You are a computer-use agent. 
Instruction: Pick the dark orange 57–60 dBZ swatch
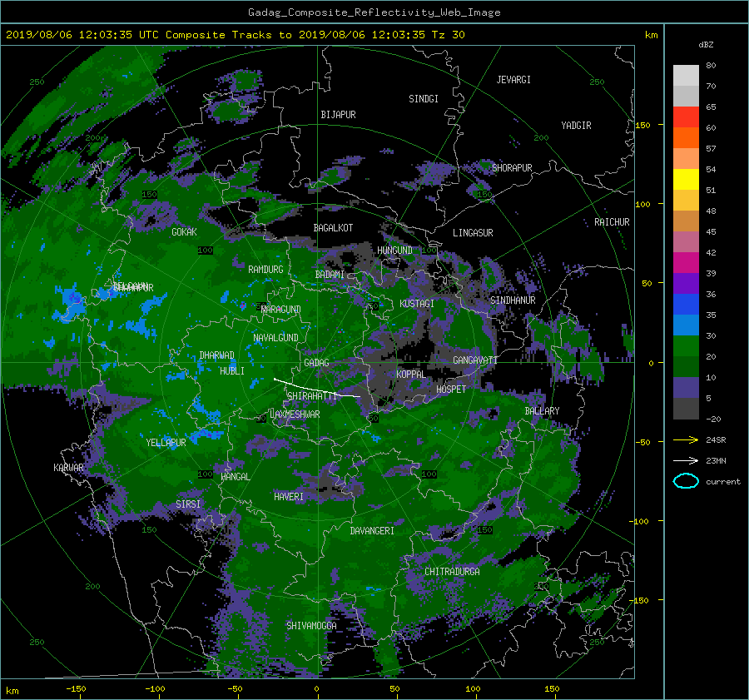tap(686, 137)
